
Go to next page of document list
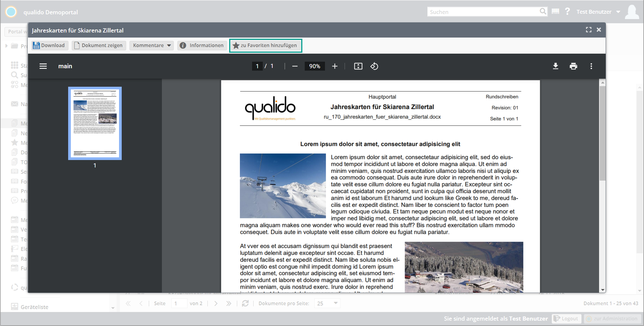216,303
